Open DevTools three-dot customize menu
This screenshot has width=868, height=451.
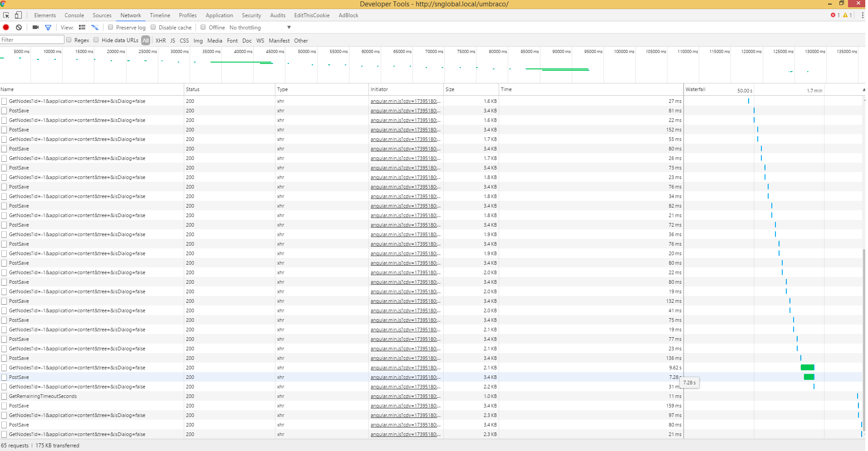(862, 15)
